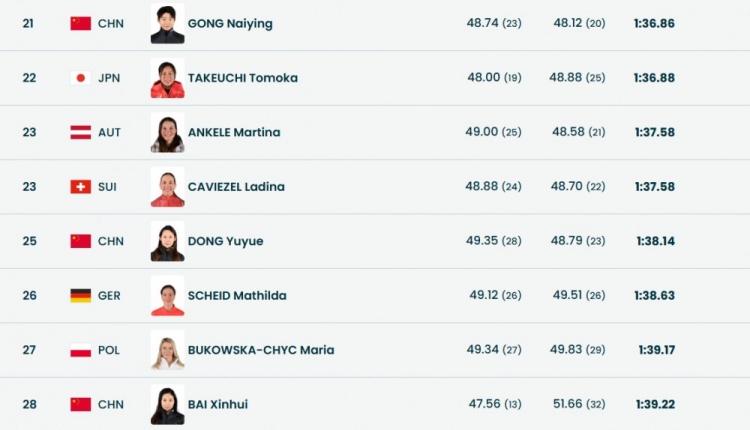Viewport: 750px width, 430px height.
Task: Click the Austria flag beside ANKELE Martina
Action: coord(80,132)
